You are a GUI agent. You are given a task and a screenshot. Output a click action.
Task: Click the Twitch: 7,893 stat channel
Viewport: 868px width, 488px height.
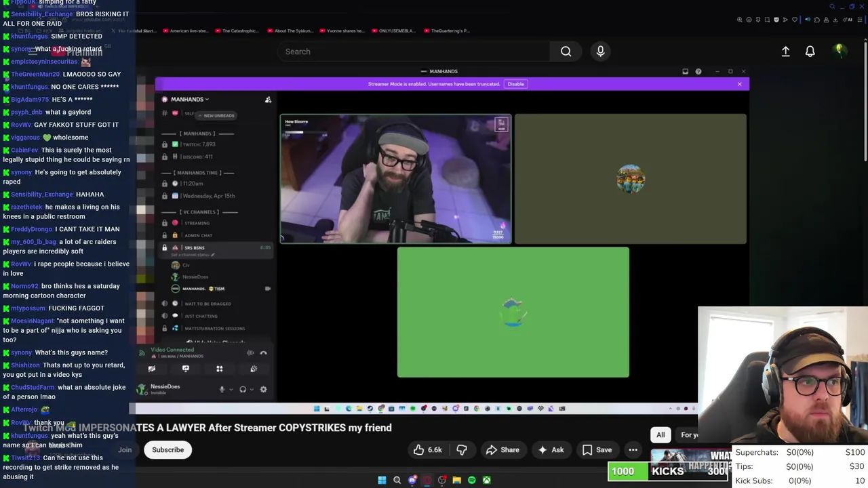pos(199,144)
